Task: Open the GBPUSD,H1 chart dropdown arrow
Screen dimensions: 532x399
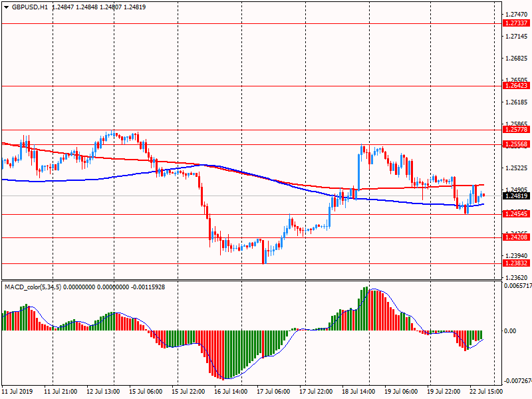Action: [x=6, y=7]
